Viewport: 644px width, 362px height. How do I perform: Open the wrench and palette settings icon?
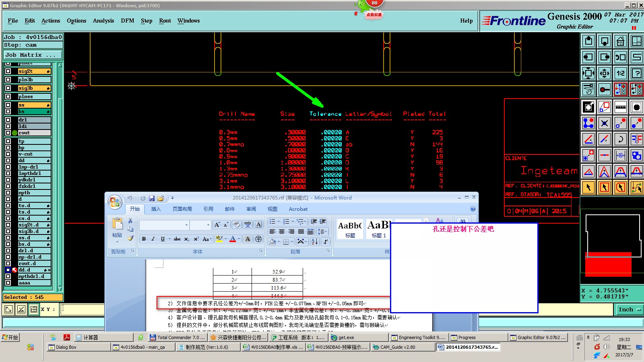[588, 89]
